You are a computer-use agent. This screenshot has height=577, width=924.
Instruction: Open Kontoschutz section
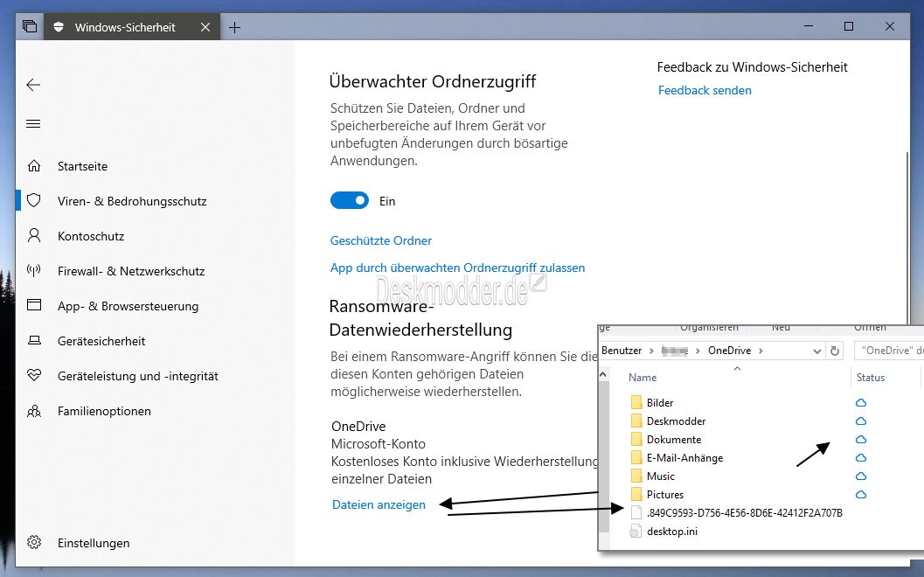(91, 236)
